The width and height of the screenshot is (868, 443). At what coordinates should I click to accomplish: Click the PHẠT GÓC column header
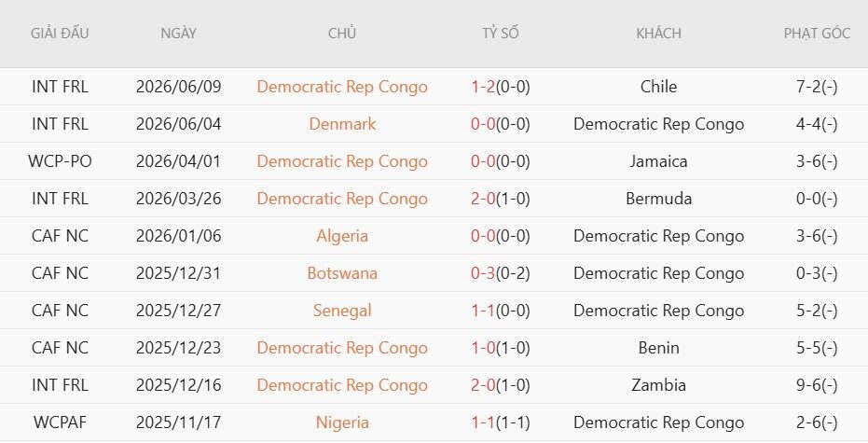click(817, 34)
